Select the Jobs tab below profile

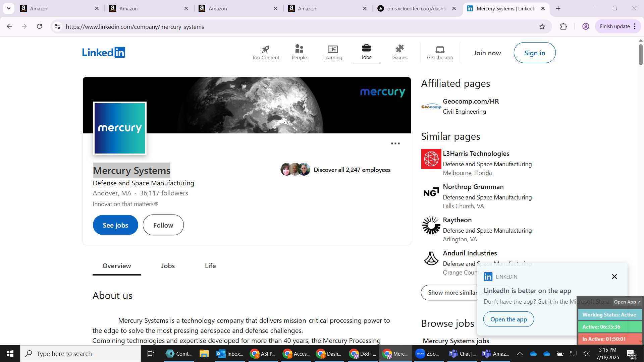click(168, 266)
